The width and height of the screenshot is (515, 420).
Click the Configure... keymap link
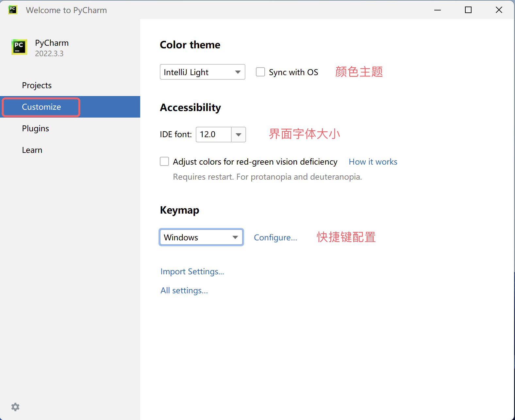[275, 237]
